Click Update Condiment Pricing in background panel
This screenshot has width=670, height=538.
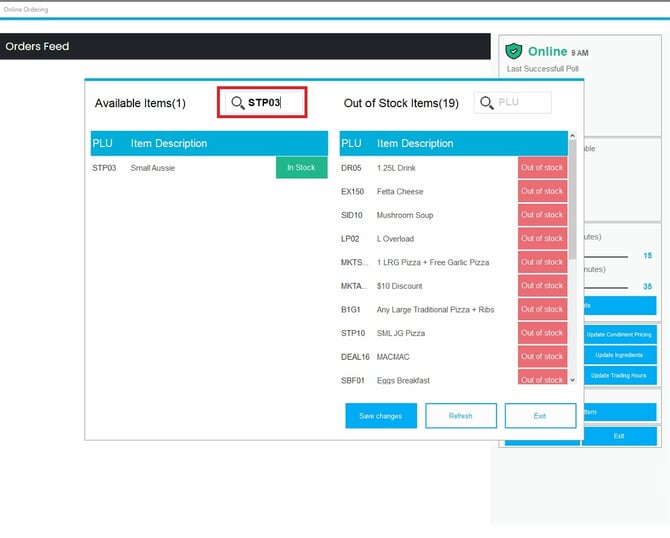click(620, 335)
